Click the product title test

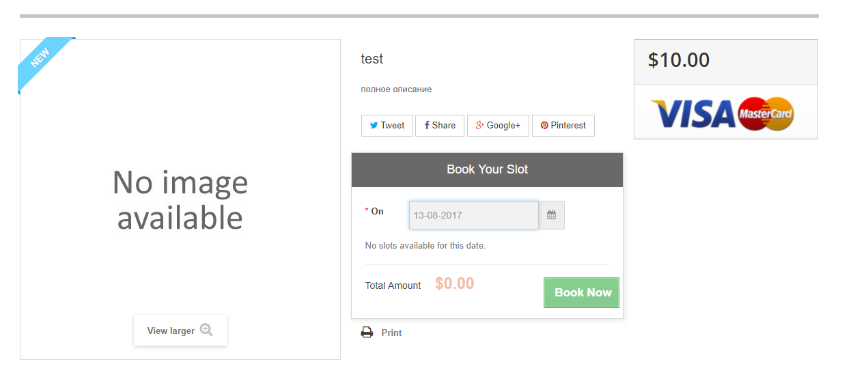[372, 59]
